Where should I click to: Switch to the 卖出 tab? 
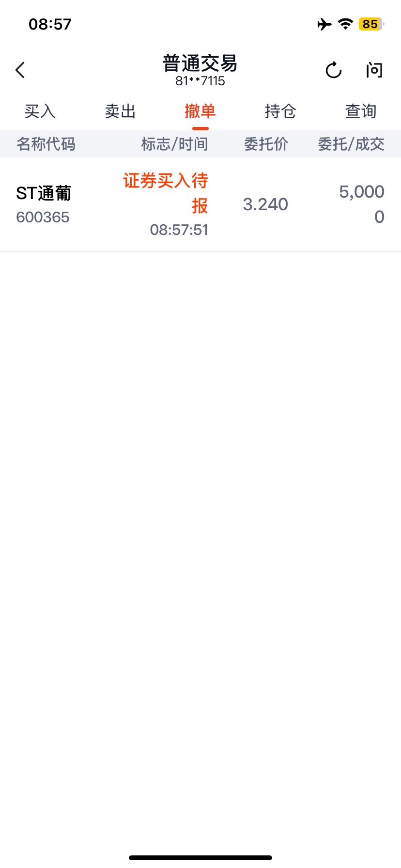pyautogui.click(x=120, y=111)
